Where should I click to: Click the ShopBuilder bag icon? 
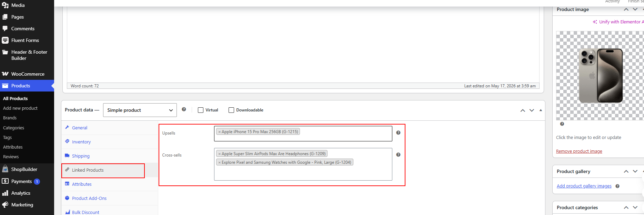pos(5,169)
